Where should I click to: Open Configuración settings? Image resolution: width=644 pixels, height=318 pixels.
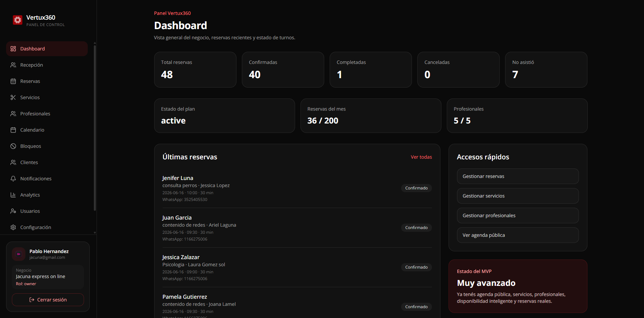pyautogui.click(x=47, y=227)
